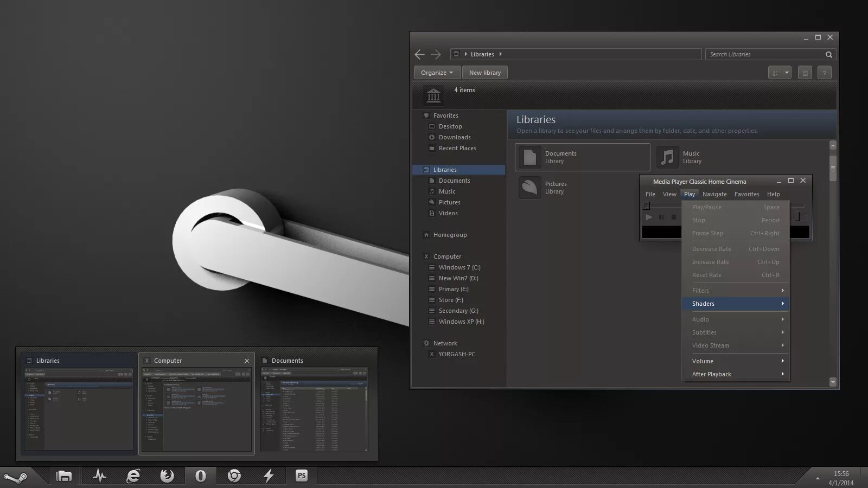Screen dimensions: 868x488
Task: Open the Secondary (G:) drive
Action: pyautogui.click(x=458, y=311)
